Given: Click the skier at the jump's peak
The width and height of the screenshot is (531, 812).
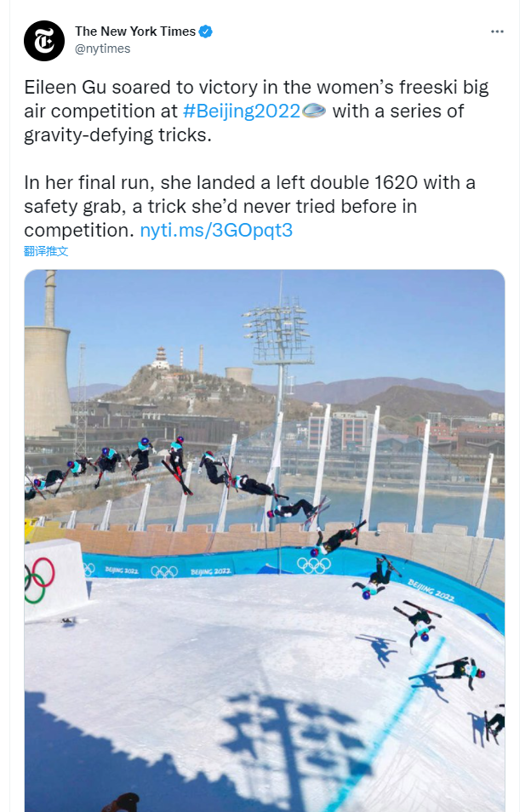Looking at the screenshot, I should (176, 455).
